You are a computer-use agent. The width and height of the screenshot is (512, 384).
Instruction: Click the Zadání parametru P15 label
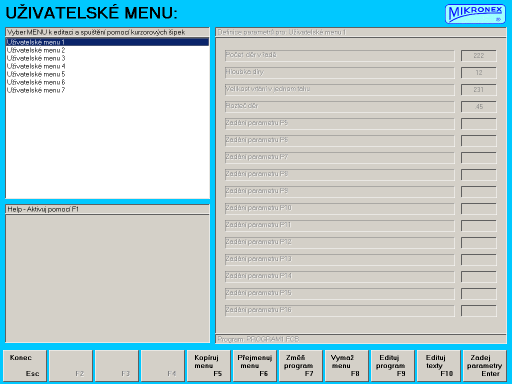[x=340, y=294]
